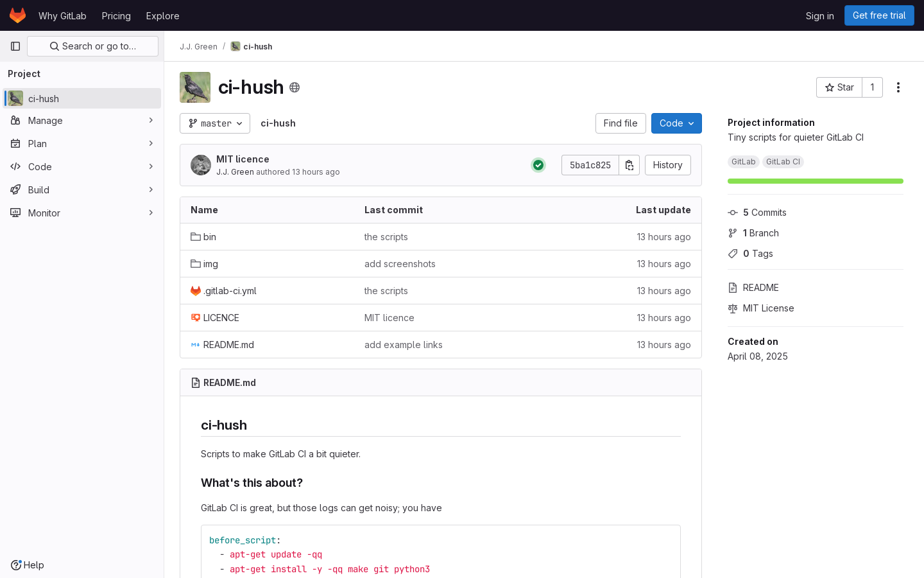
Task: Click the Find file button
Action: (x=620, y=123)
